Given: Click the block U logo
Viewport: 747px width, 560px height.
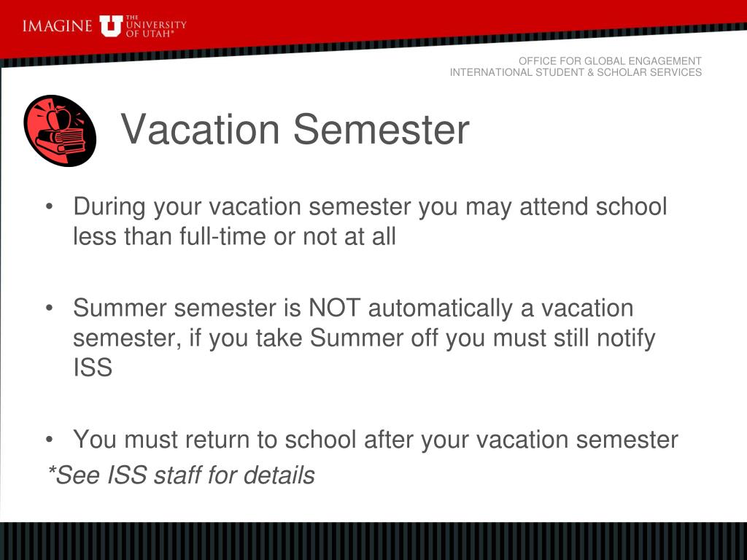Looking at the screenshot, I should (x=110, y=26).
